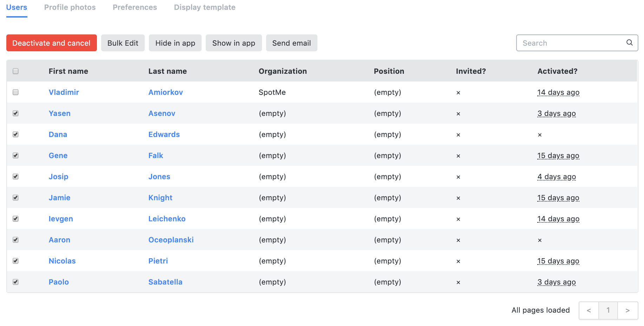
Task: Check the Vladimir Amiorkov row checkbox
Action: click(x=15, y=92)
